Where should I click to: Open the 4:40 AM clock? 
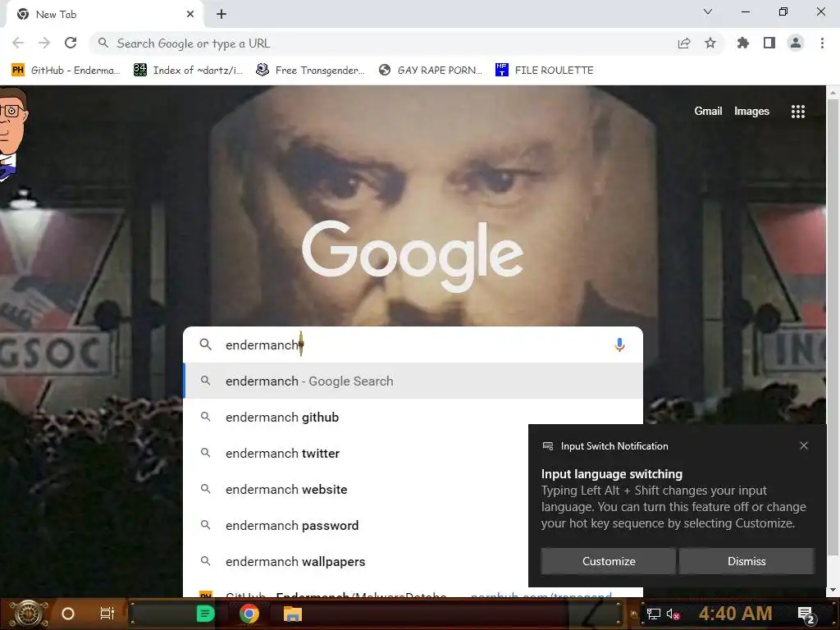coord(735,614)
